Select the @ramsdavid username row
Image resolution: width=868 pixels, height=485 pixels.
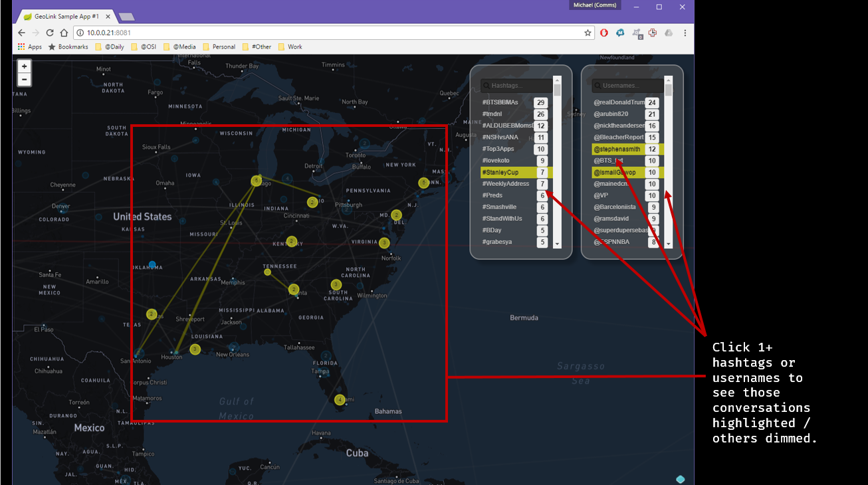[x=627, y=219]
